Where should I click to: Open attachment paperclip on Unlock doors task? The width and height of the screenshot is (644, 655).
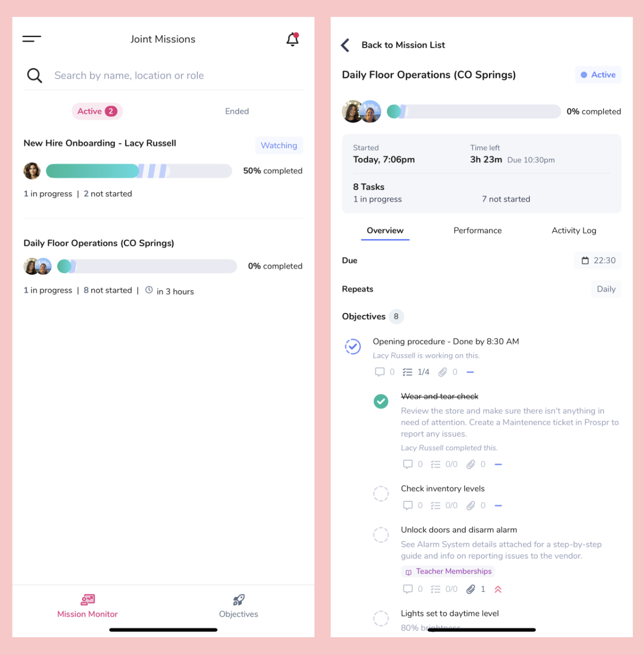tap(471, 589)
